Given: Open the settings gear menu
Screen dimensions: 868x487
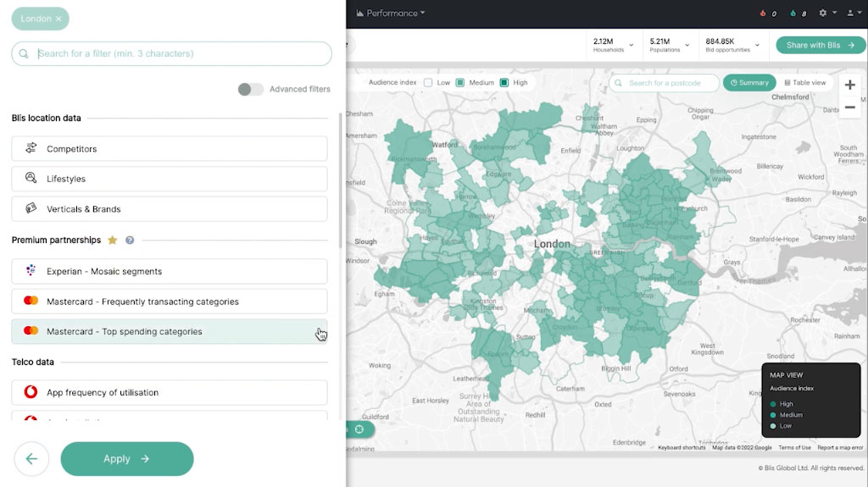Looking at the screenshot, I should pos(827,13).
